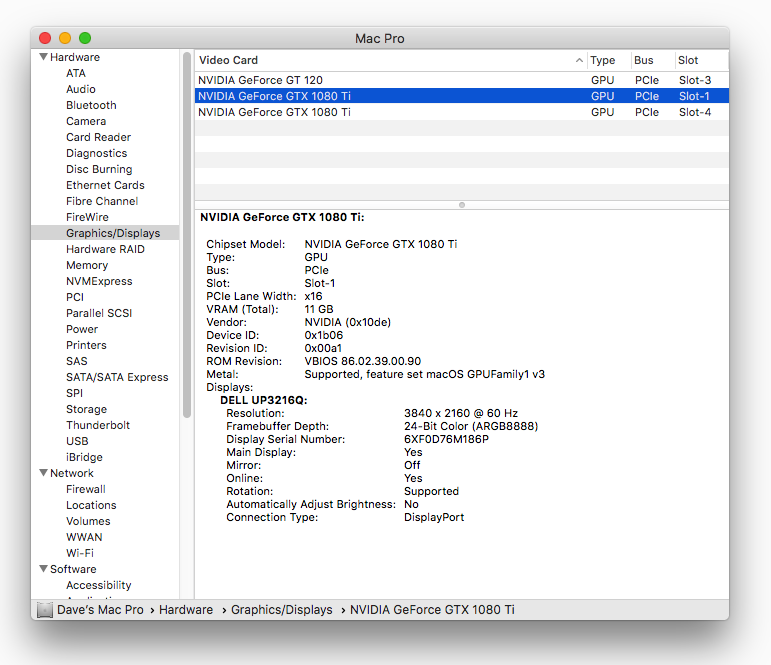Click the Hardware category label
The image size is (771, 665).
point(75,57)
